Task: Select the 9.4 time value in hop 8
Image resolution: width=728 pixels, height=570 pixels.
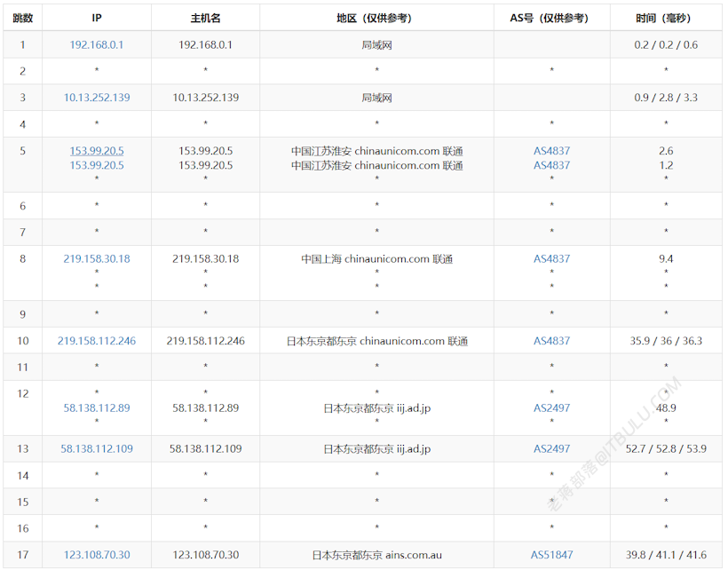Action: tap(666, 258)
